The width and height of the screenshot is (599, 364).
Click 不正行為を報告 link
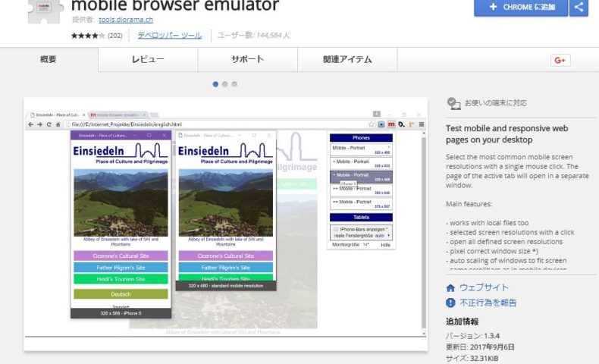[x=488, y=303]
